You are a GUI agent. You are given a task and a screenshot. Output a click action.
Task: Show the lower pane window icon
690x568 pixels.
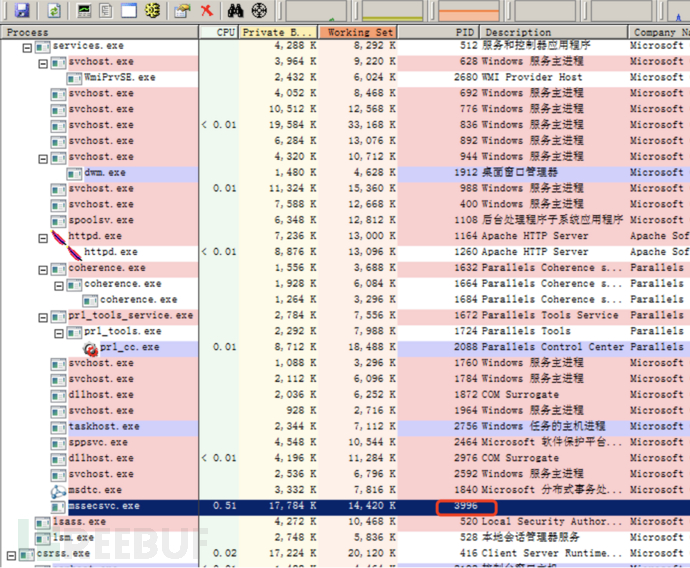pos(128,10)
